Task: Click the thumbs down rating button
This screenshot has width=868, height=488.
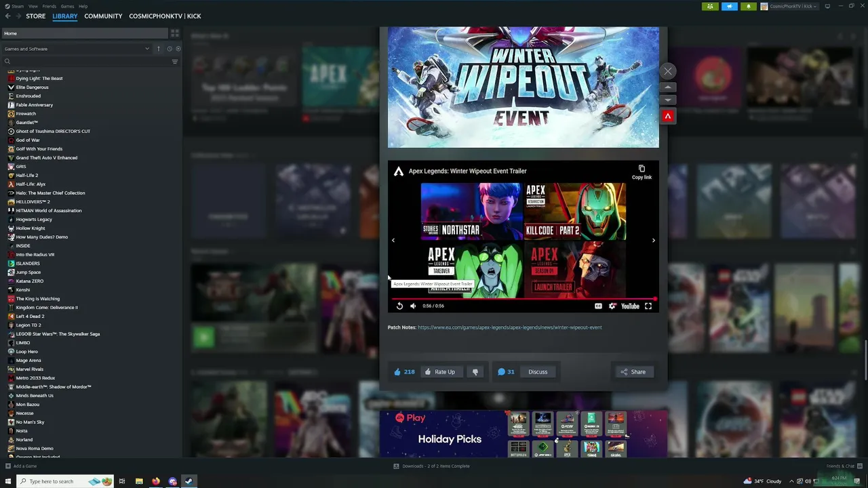Action: coord(475,371)
